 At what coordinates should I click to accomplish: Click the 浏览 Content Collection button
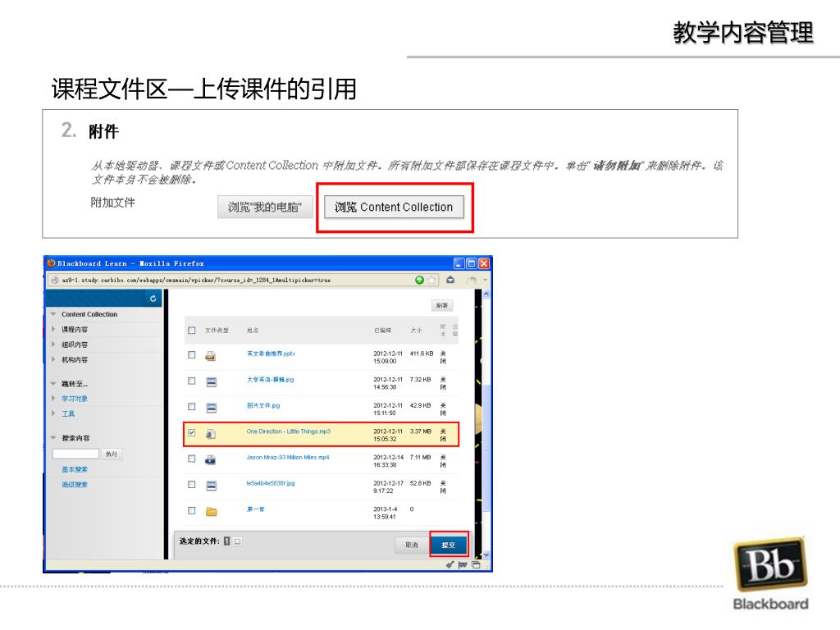click(x=394, y=207)
